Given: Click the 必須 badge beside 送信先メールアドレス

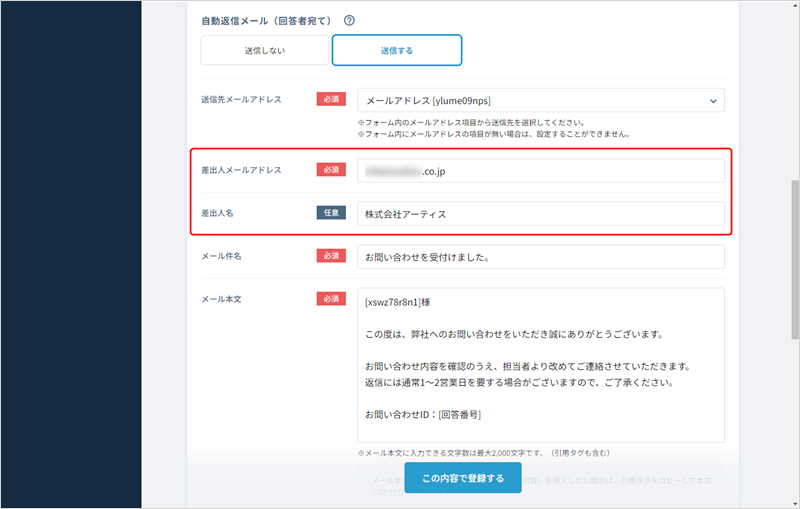Looking at the screenshot, I should (331, 99).
